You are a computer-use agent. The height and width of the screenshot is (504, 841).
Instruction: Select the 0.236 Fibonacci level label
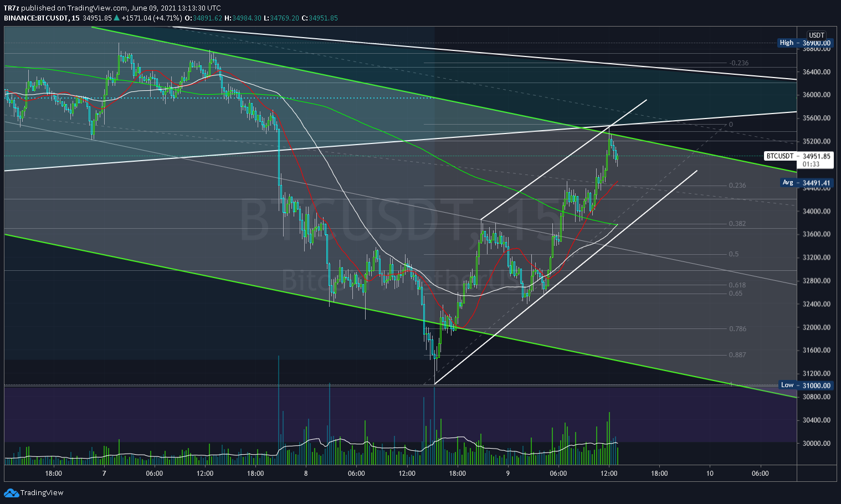[x=737, y=186]
